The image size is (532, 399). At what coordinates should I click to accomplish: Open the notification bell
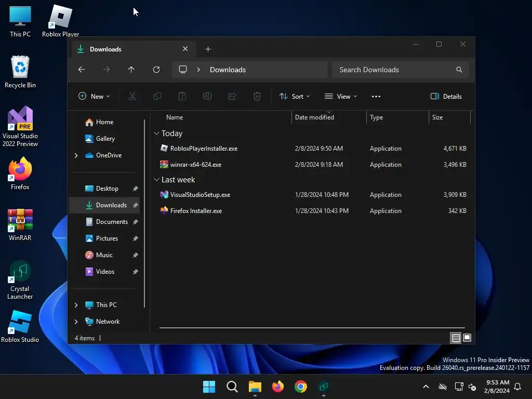(517, 387)
